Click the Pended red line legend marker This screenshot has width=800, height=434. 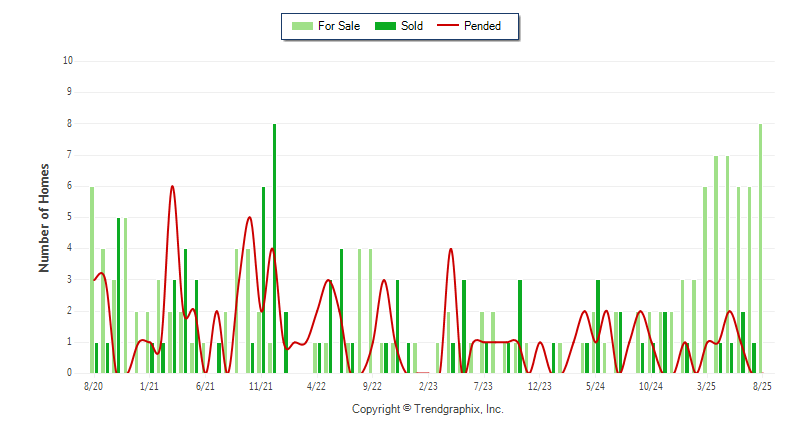[448, 25]
